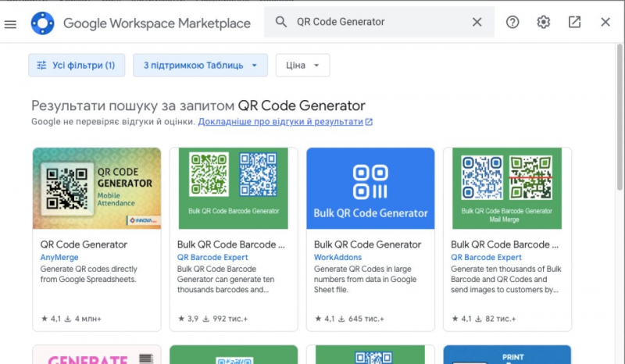Viewport: 625px width, 364px height.
Task: Open the GENERATE pink card in second row
Action: point(97,355)
